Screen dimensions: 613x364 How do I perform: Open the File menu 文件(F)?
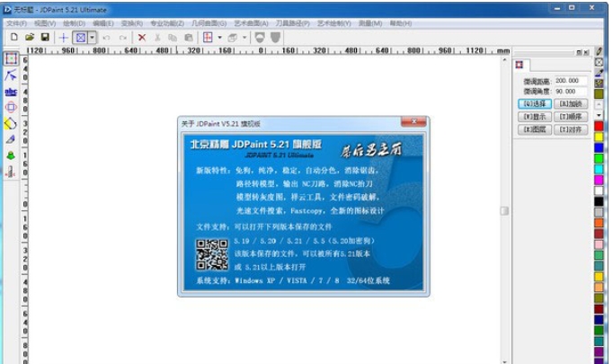point(17,23)
